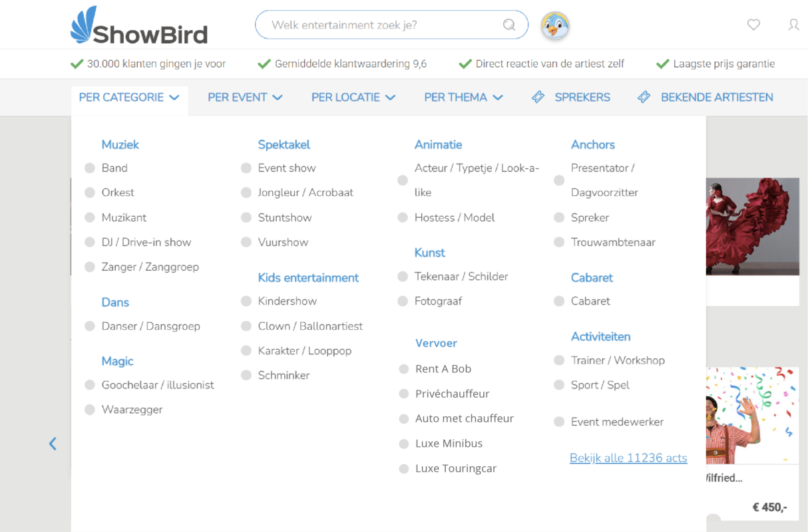The image size is (808, 532).
Task: Select the Fotograaf radio option
Action: 403,301
